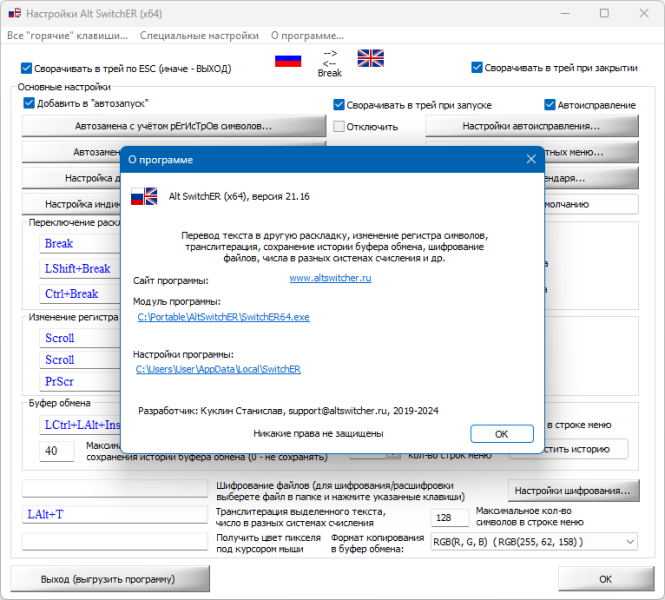The width and height of the screenshot is (665, 600).
Task: Click the Break hotkey field
Action: pyautogui.click(x=80, y=243)
